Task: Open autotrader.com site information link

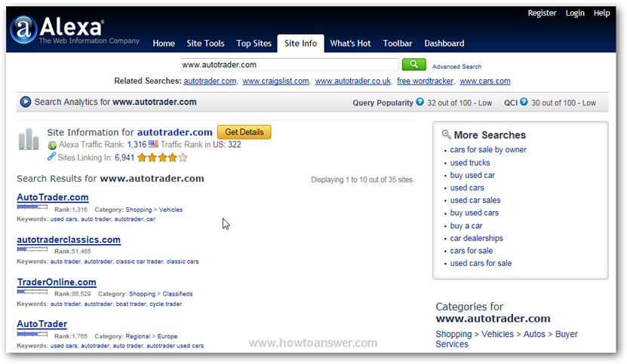Action: 175,132
